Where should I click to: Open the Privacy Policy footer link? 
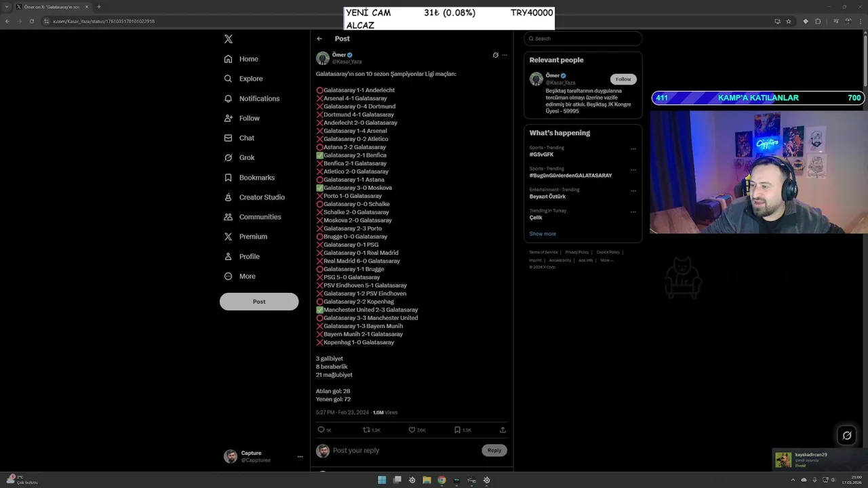tap(577, 252)
